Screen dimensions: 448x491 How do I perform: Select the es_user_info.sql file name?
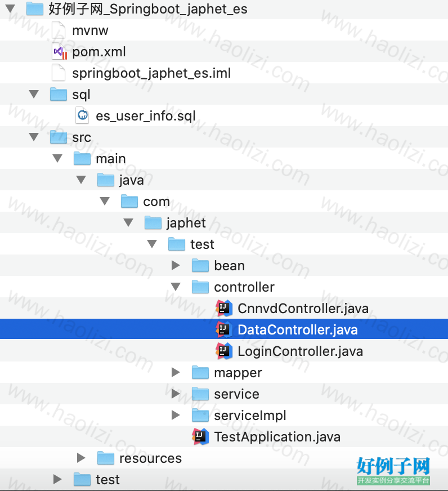(146, 116)
